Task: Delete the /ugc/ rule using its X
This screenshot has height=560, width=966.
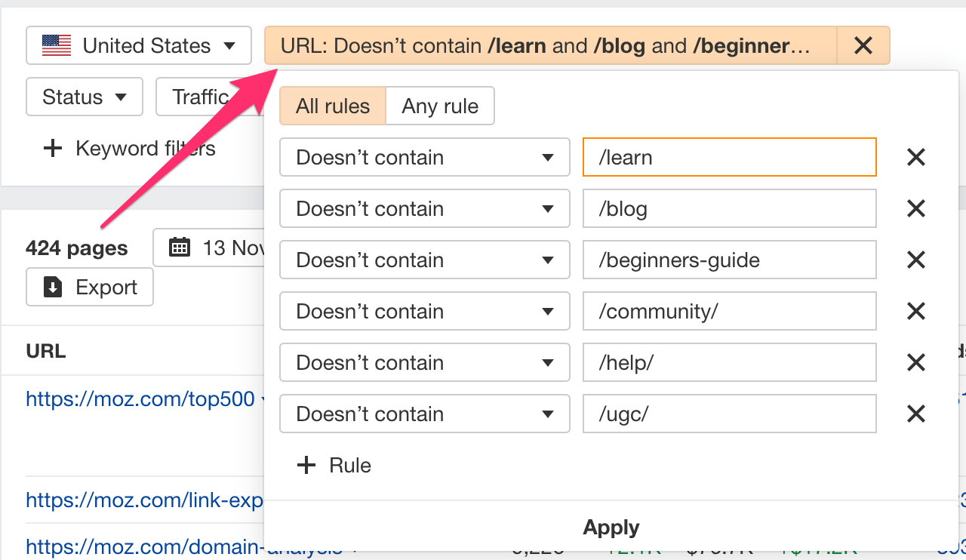Action: pyautogui.click(x=915, y=414)
